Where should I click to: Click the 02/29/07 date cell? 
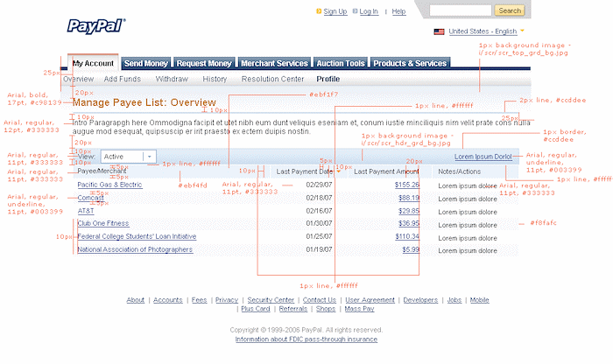pyautogui.click(x=319, y=185)
